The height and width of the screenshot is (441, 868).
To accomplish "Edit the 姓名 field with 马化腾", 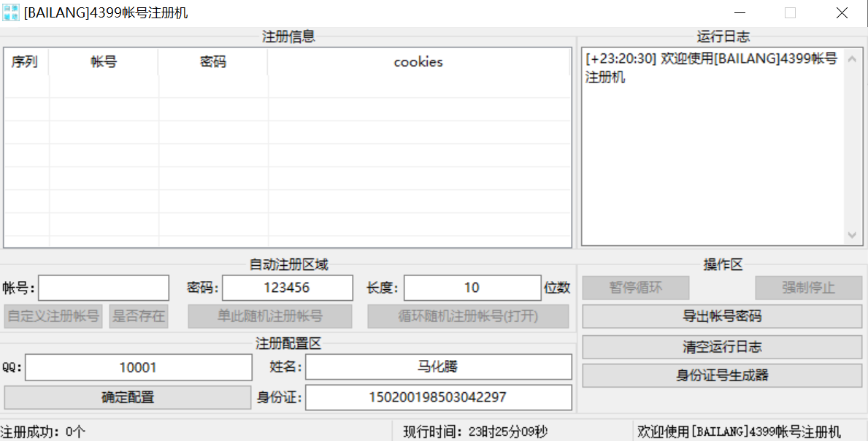I will [438, 367].
